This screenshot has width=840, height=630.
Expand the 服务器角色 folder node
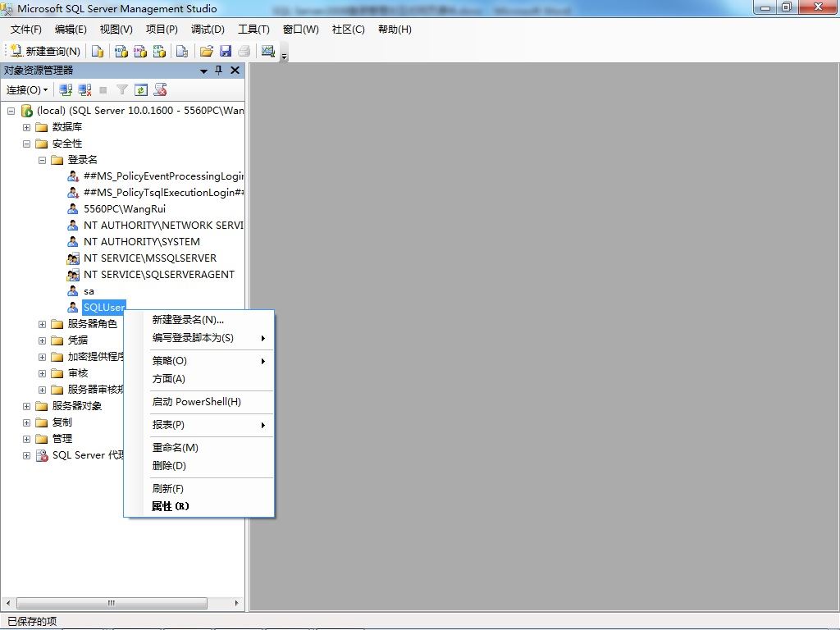[x=42, y=324]
